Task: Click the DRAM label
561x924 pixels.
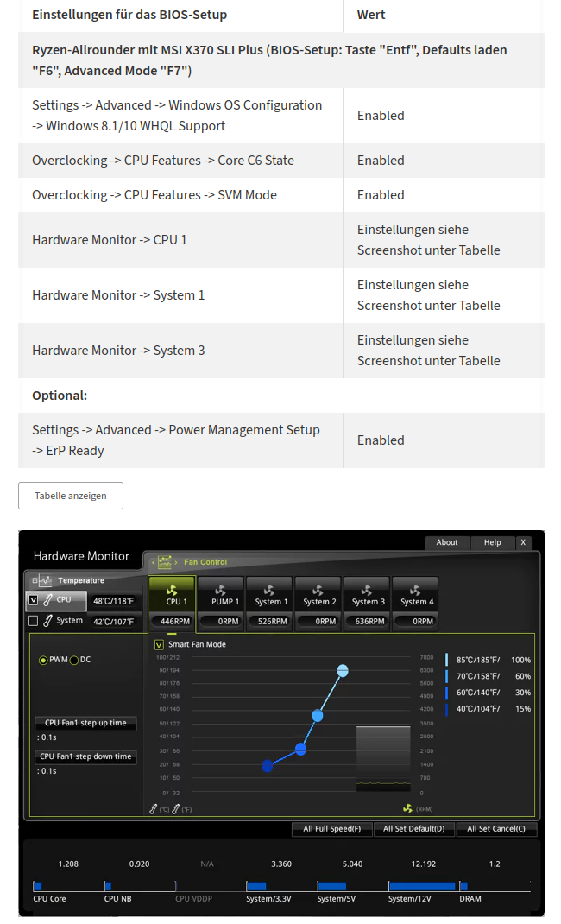Action: [470, 899]
